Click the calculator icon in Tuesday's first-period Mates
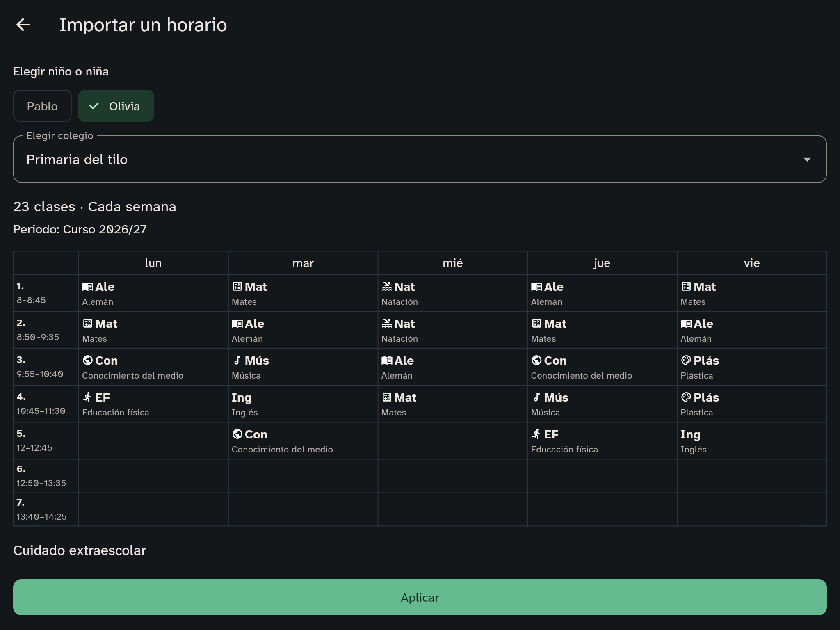This screenshot has height=630, width=840. coord(237,287)
